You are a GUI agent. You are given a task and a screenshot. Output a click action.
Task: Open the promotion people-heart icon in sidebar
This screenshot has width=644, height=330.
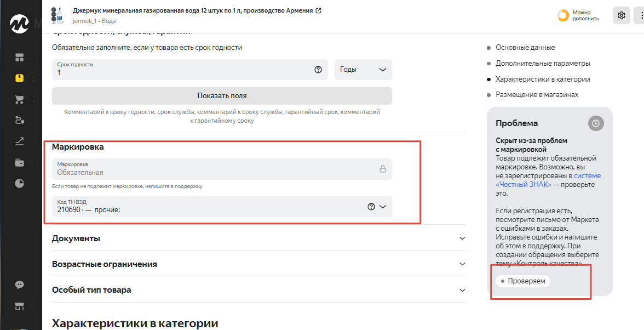[19, 120]
